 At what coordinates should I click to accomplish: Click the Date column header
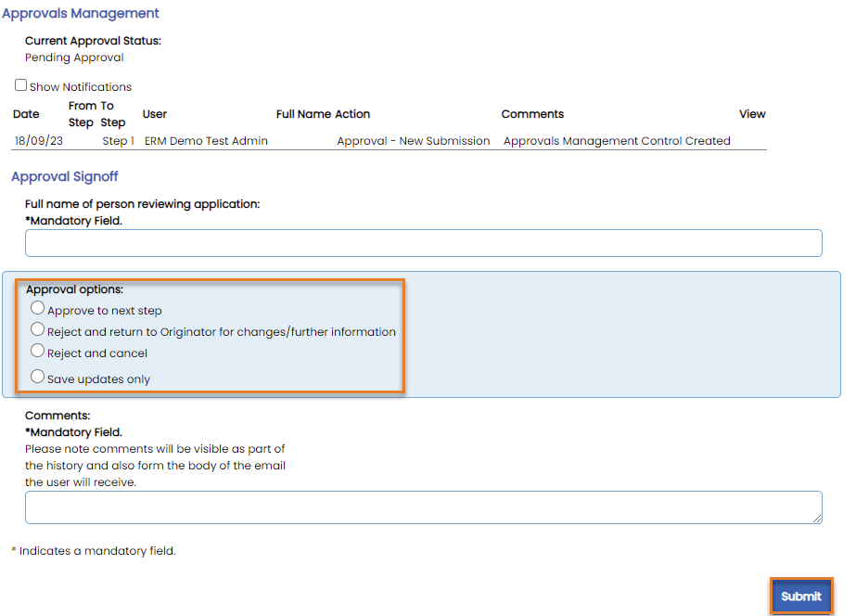26,114
